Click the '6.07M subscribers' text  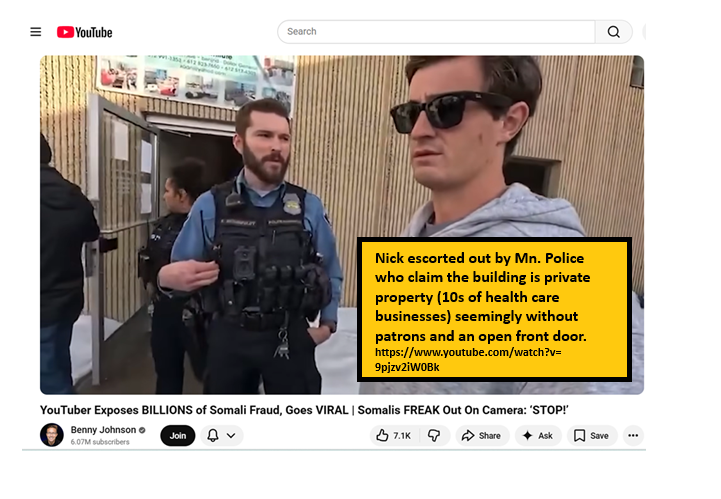[100, 442]
